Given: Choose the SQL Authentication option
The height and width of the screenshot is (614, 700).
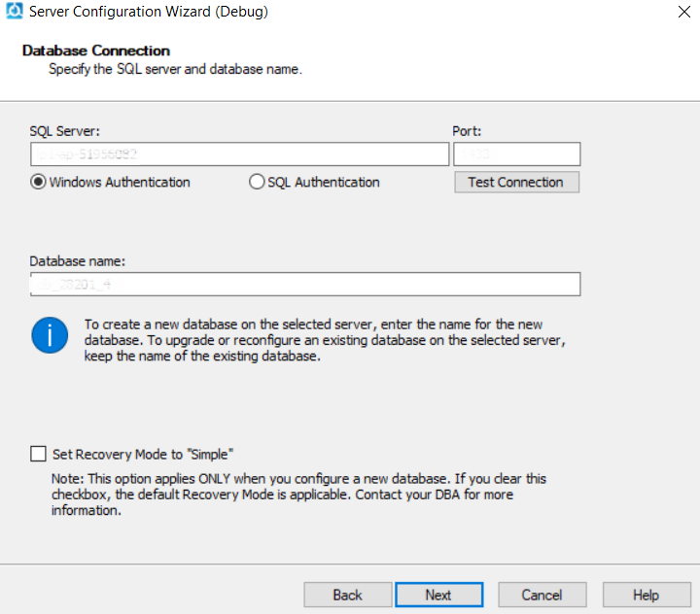Looking at the screenshot, I should coord(257,182).
